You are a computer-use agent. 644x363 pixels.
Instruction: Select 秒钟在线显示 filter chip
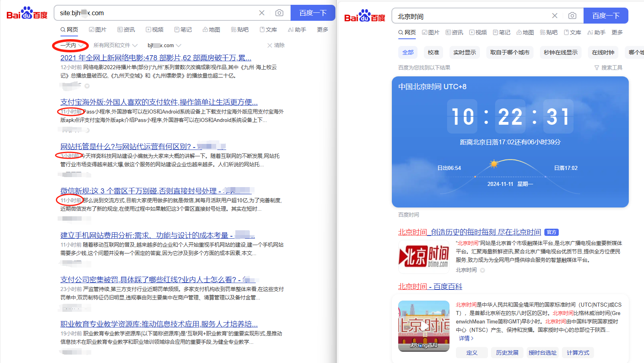[x=561, y=52]
